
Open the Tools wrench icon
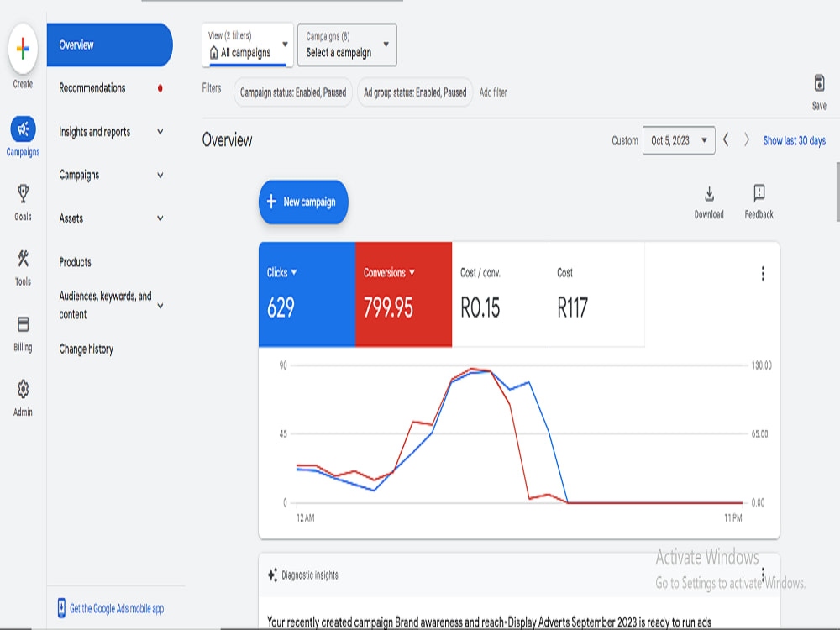tap(23, 259)
